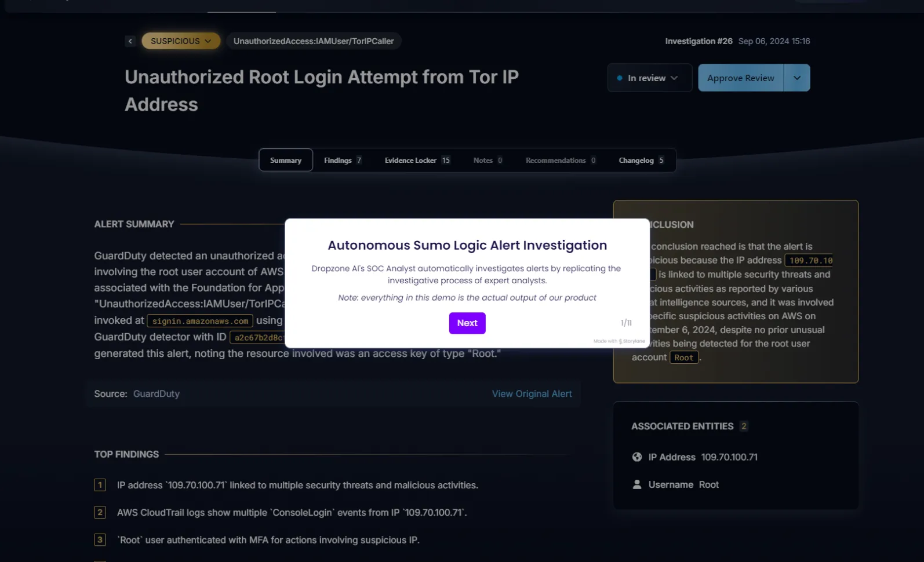Open the Recommendations tab
This screenshot has height=562, width=924.
click(x=561, y=160)
